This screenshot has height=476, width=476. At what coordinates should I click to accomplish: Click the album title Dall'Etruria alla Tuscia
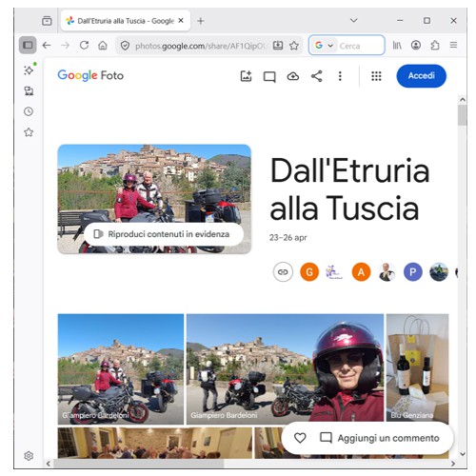tap(350, 189)
